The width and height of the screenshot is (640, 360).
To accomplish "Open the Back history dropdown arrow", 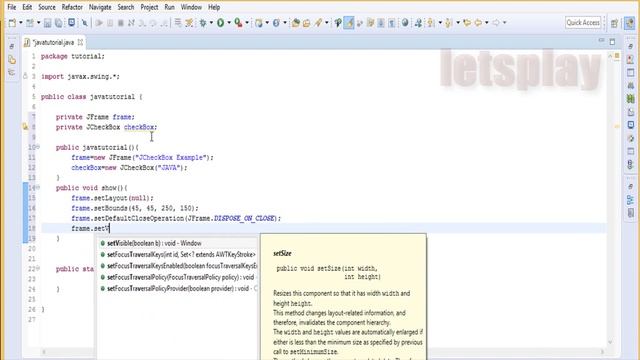I will coord(487,23).
